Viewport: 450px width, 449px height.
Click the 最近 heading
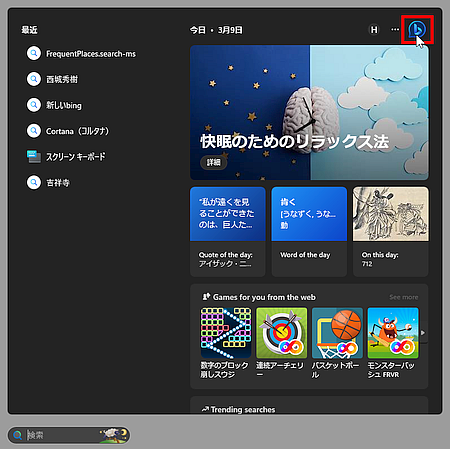click(x=29, y=30)
